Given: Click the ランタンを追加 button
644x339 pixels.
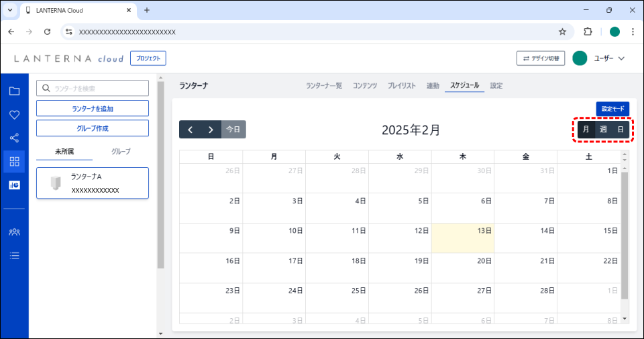Looking at the screenshot, I should pyautogui.click(x=93, y=109).
